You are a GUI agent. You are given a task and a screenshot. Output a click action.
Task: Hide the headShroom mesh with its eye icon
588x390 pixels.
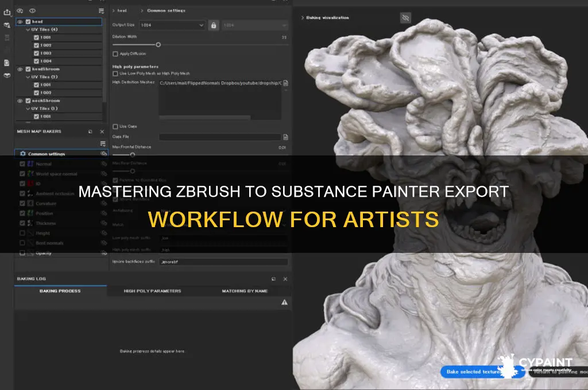tap(20, 69)
